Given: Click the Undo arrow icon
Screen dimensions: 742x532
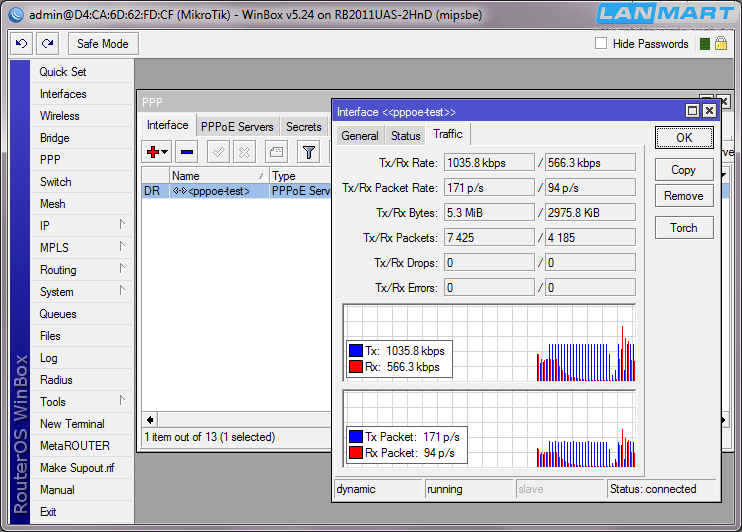Looking at the screenshot, I should pos(21,44).
